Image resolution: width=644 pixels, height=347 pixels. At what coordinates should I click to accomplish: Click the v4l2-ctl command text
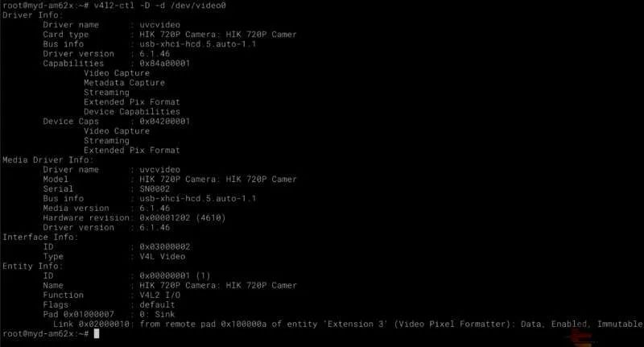click(x=159, y=6)
